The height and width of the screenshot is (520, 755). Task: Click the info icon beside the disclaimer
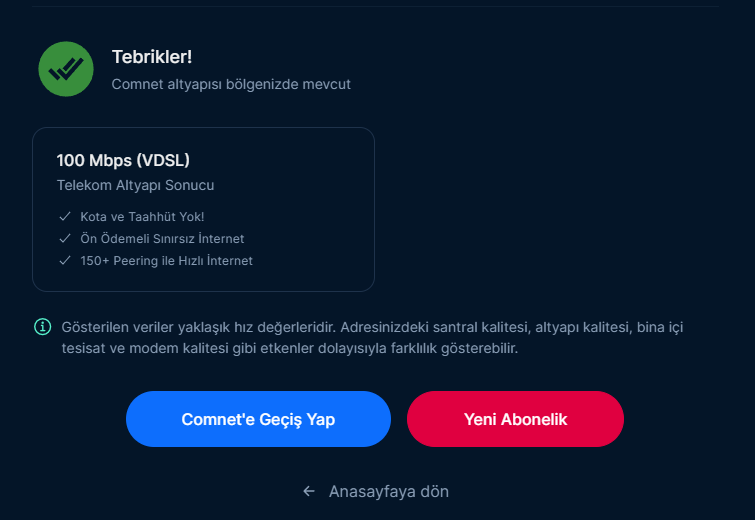click(x=43, y=327)
